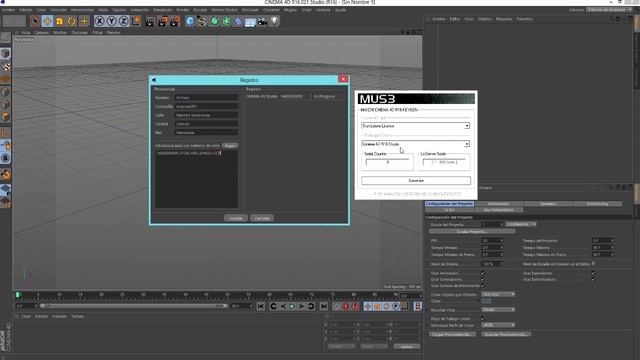640x360 pixels.
Task: Toggle X axis lock
Action: [99, 21]
